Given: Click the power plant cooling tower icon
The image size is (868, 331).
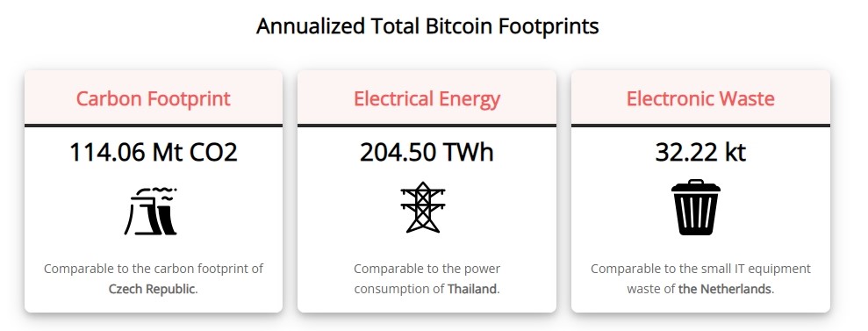Looking at the screenshot, I should click(x=151, y=211).
